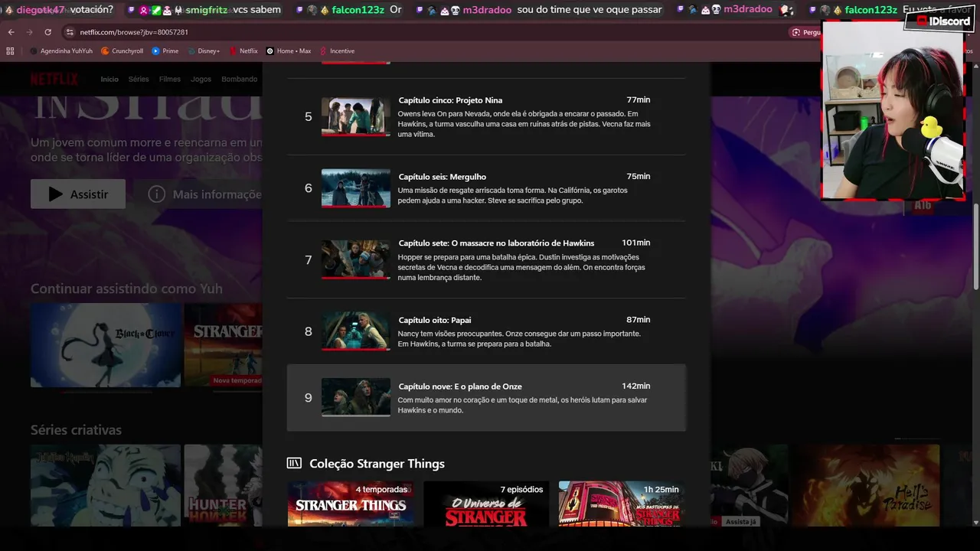Open the Jogos menu item
Screen dimensions: 980x551
(x=201, y=79)
